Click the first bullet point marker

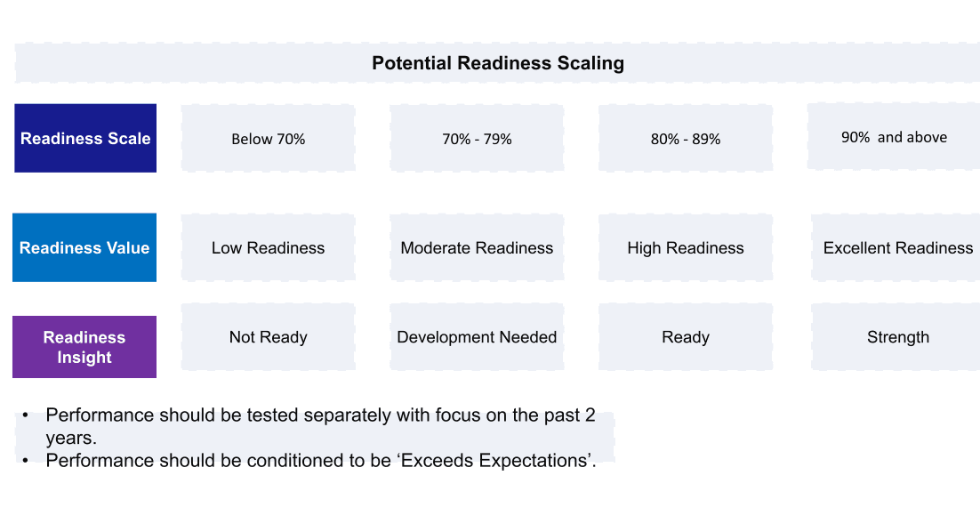pyautogui.click(x=25, y=415)
